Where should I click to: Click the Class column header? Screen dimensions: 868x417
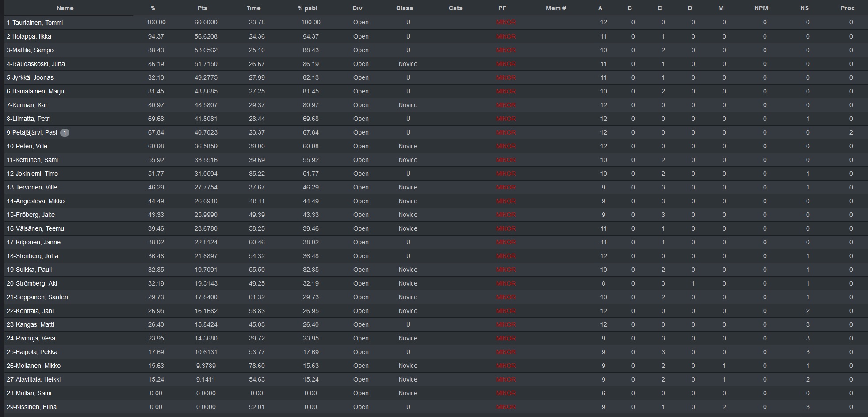pos(405,8)
